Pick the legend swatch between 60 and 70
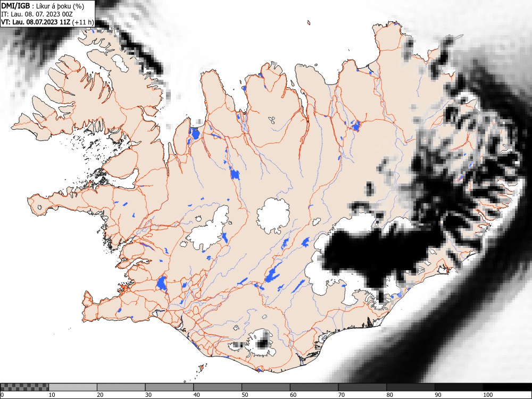This screenshot has width=532, height=399. click(314, 387)
